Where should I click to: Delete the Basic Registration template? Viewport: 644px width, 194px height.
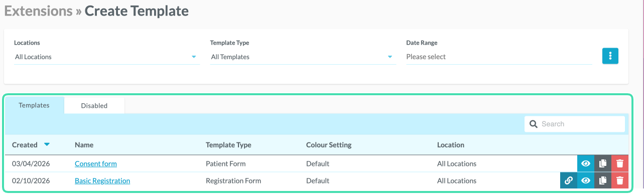[620, 180]
